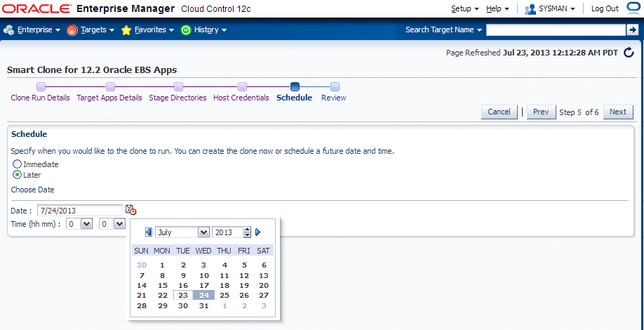Click the Prev button
Image resolution: width=644 pixels, height=330 pixels.
pos(541,112)
